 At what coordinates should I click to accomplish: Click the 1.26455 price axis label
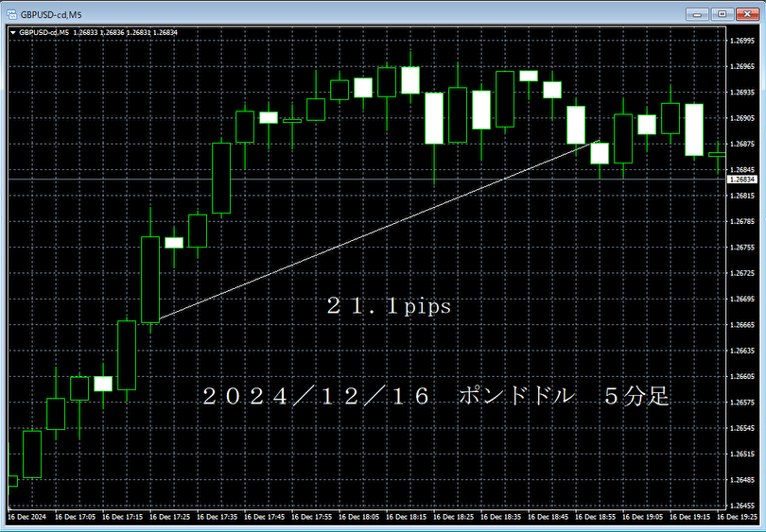742,506
